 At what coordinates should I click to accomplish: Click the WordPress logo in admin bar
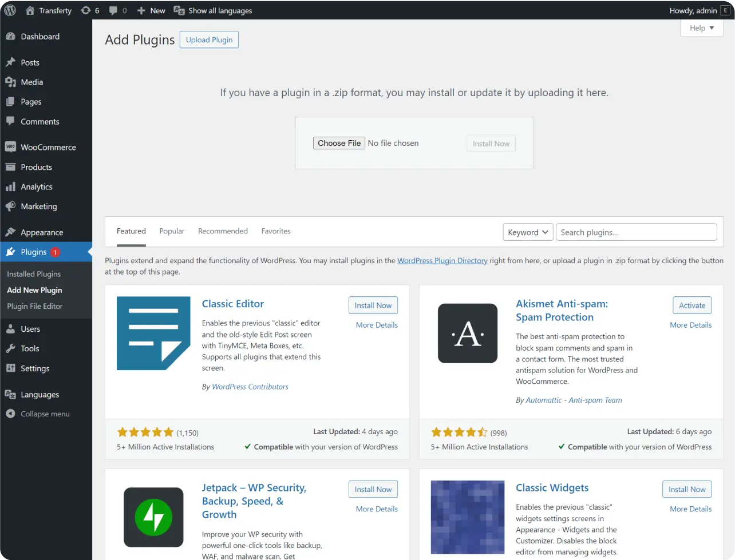[x=10, y=10]
